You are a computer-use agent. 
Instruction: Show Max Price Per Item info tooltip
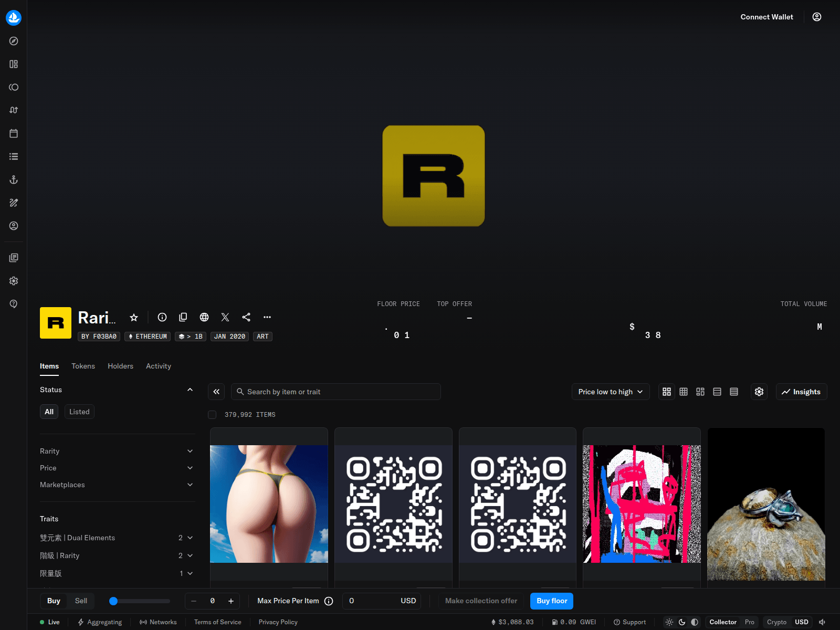click(329, 601)
